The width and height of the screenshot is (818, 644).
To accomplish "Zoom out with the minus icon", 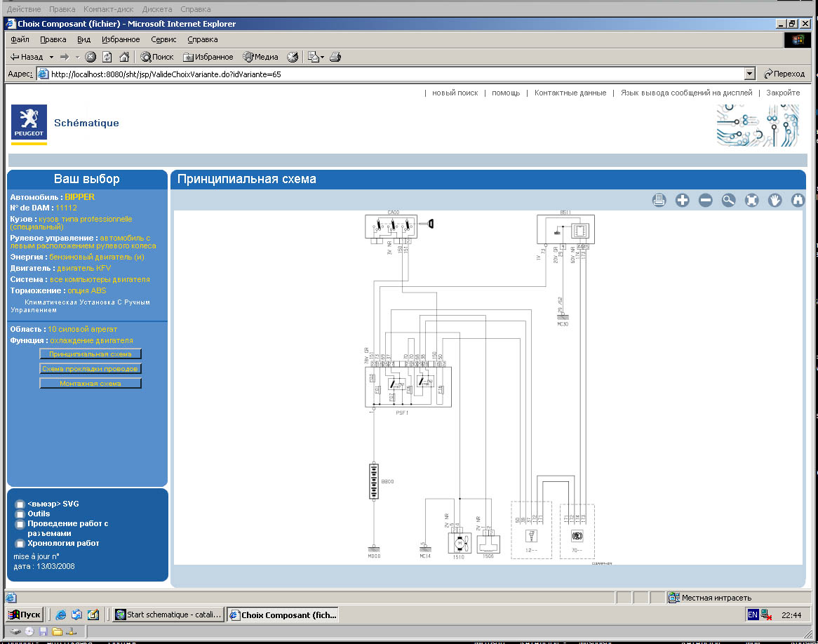I will tap(705, 201).
